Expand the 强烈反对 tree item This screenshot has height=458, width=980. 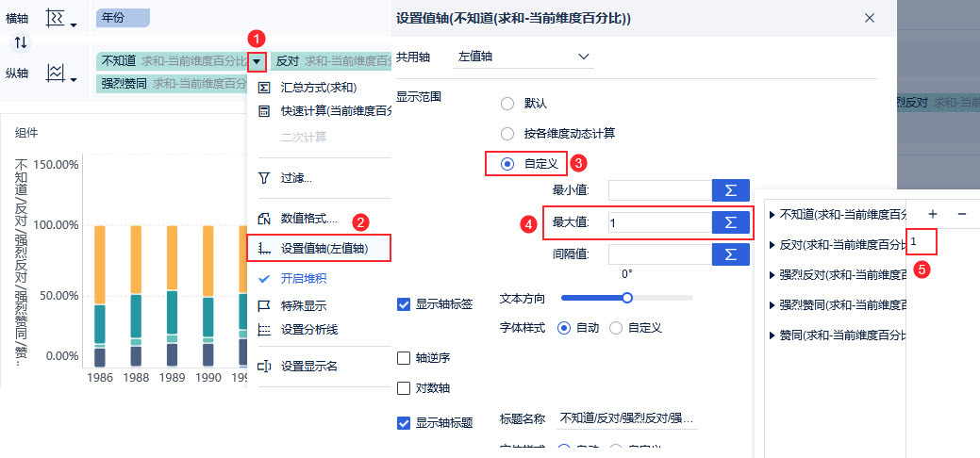click(772, 274)
